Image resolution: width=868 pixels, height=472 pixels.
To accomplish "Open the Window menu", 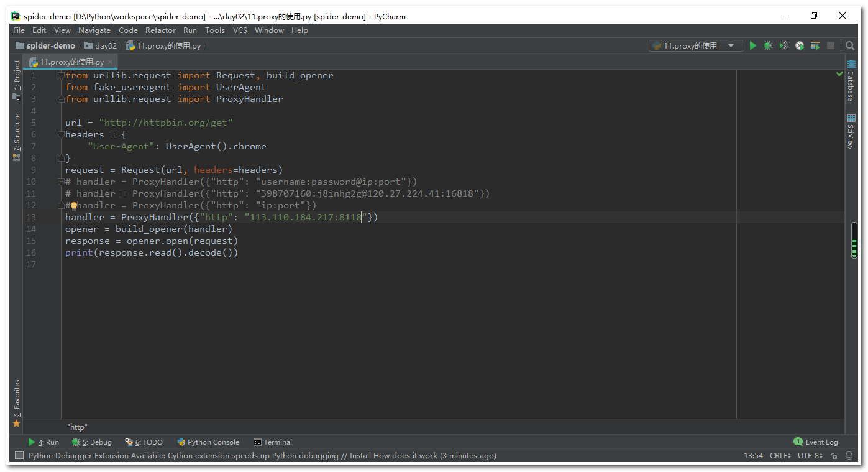I will (269, 30).
